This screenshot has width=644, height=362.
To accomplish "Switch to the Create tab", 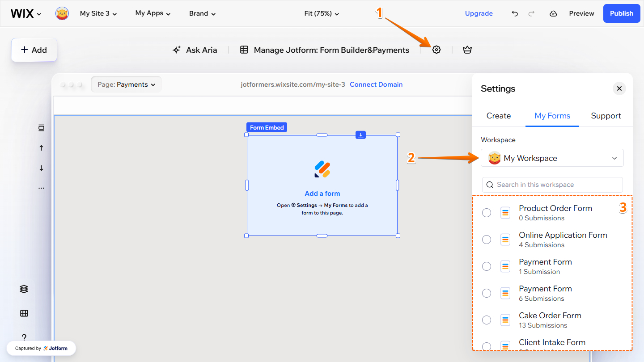I will tap(499, 116).
